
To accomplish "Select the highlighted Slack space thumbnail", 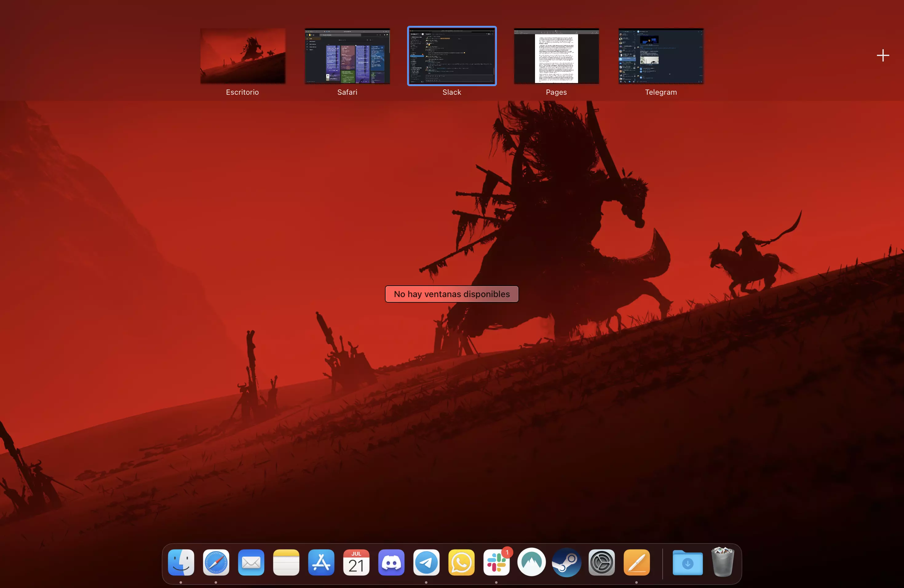I will click(452, 56).
